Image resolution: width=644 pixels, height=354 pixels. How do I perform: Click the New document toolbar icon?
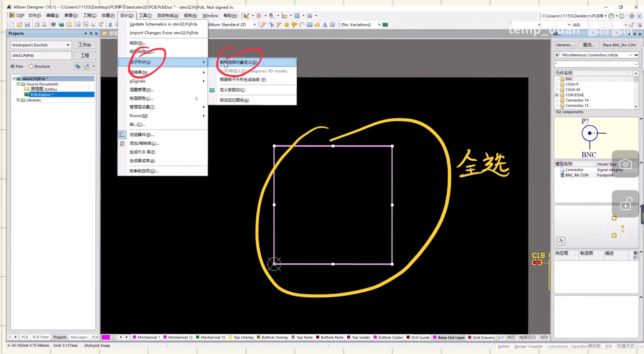(12, 25)
